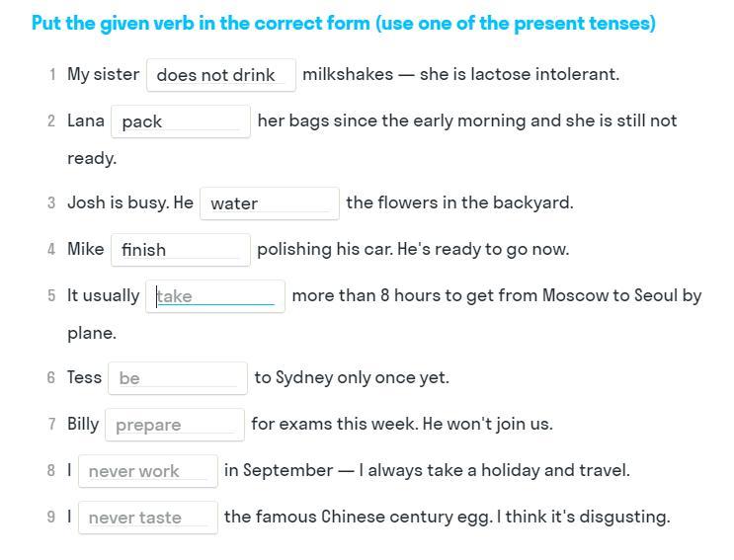Click the text "the flowers in the backyard."

tap(459, 202)
